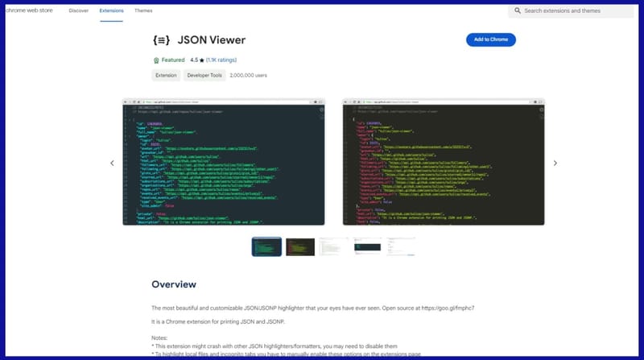Select the Extensions tab
644x360 pixels.
(x=112, y=11)
